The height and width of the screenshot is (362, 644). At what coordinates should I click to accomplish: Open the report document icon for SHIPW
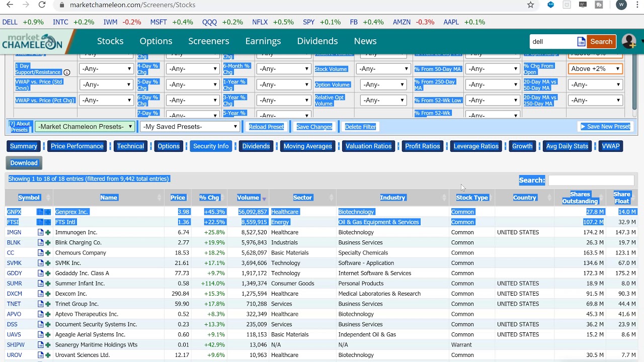click(41, 345)
